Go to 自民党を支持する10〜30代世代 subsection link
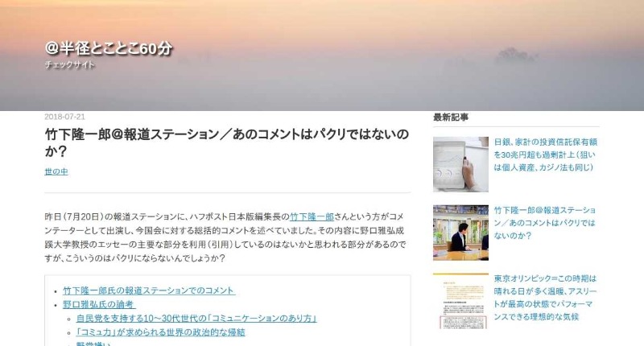Image resolution: width=644 pixels, height=346 pixels. pos(196,319)
